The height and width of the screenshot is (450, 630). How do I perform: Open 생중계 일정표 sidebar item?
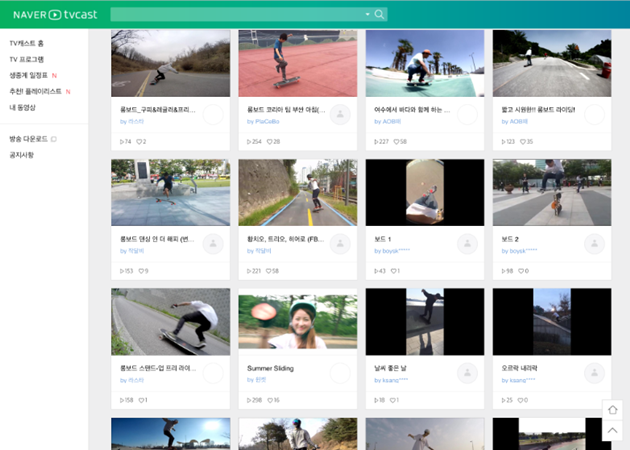pos(29,76)
